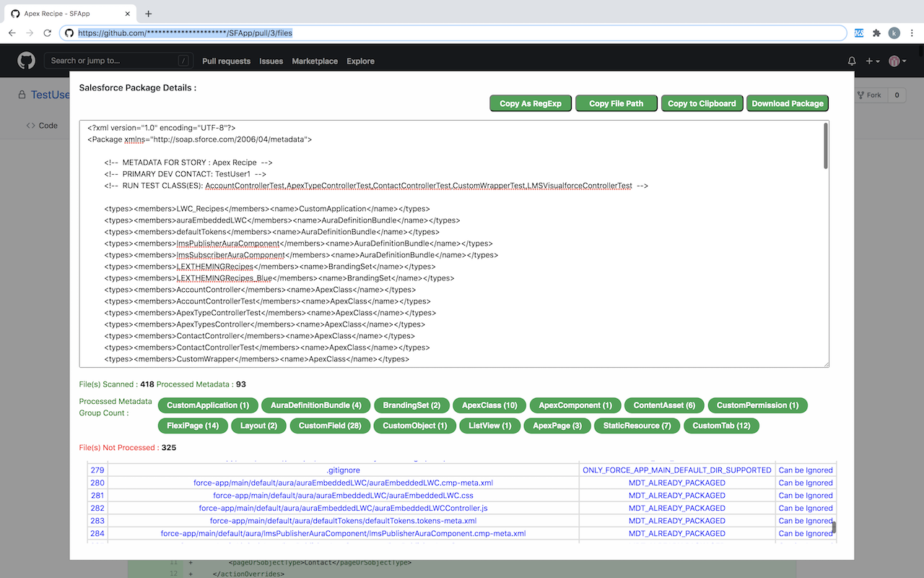924x578 pixels.
Task: Click your GitHub profile avatar
Action: 894,61
